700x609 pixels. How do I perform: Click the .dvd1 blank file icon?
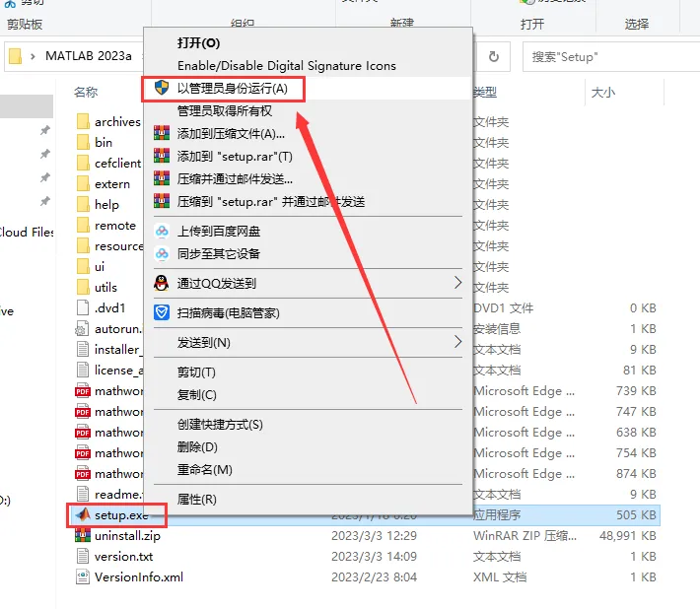pos(83,307)
